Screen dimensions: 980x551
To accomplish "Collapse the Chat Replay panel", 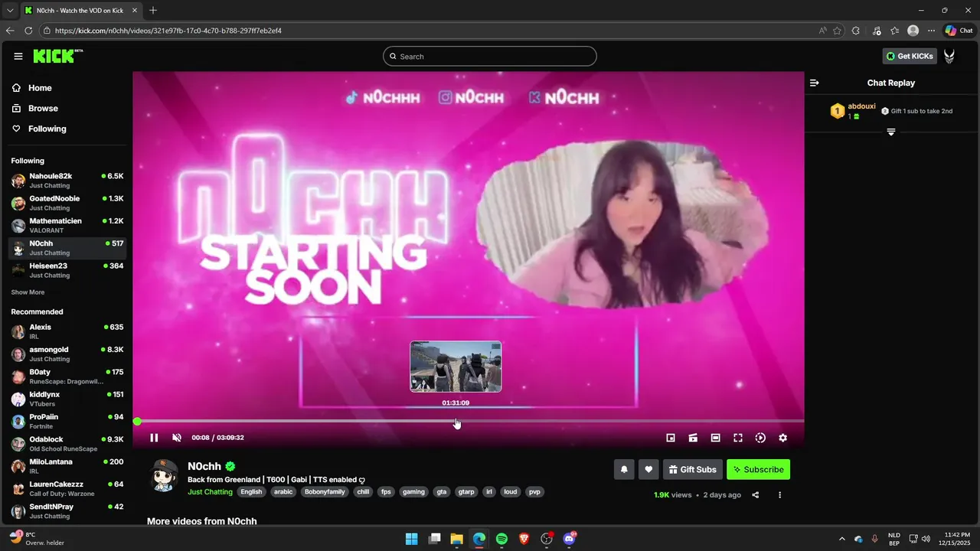I will 815,83.
